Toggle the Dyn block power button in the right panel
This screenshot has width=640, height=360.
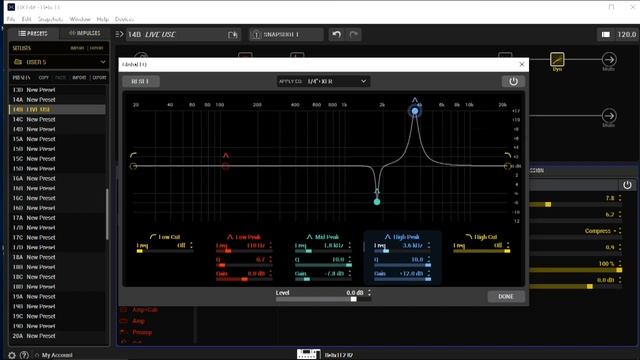(x=627, y=185)
